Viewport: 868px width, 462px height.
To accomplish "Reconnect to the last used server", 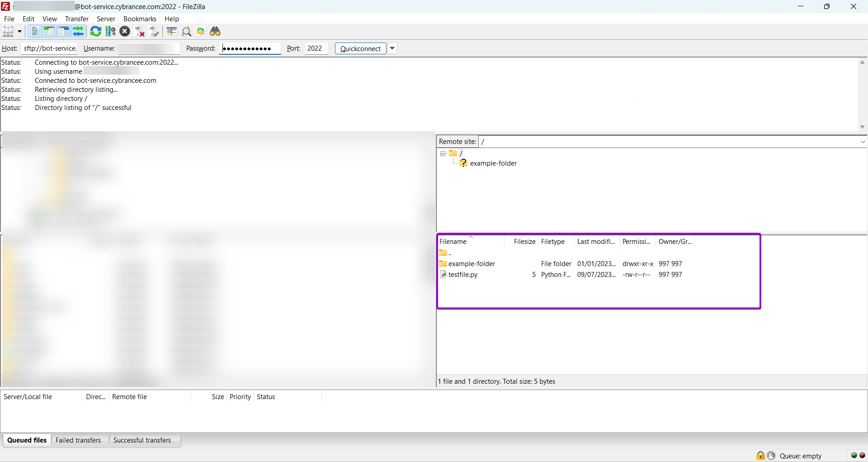I will coord(154,31).
